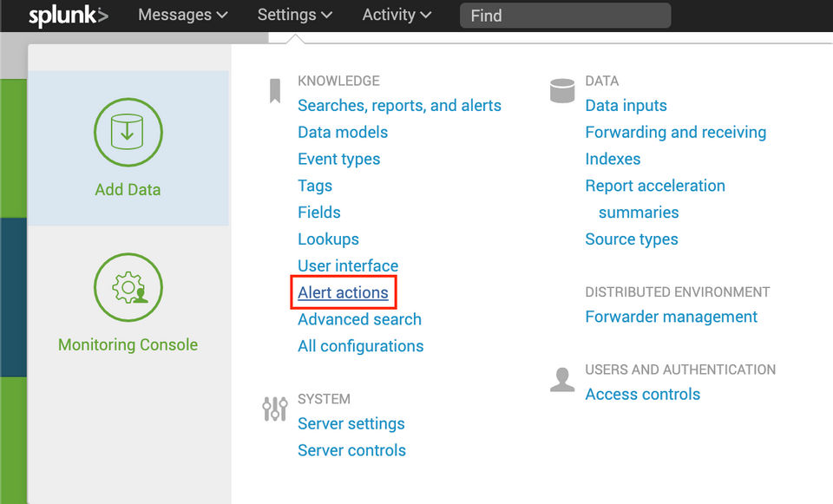This screenshot has height=504, width=833.
Task: Select Forwarder management
Action: [x=671, y=317]
